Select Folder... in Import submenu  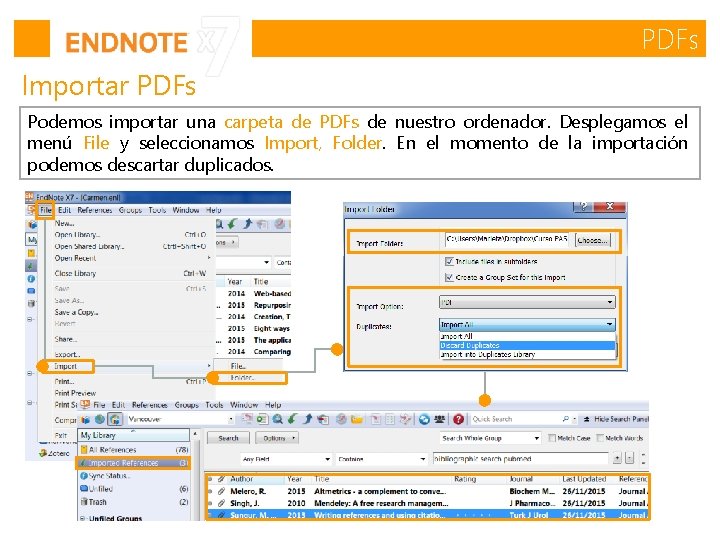point(242,378)
